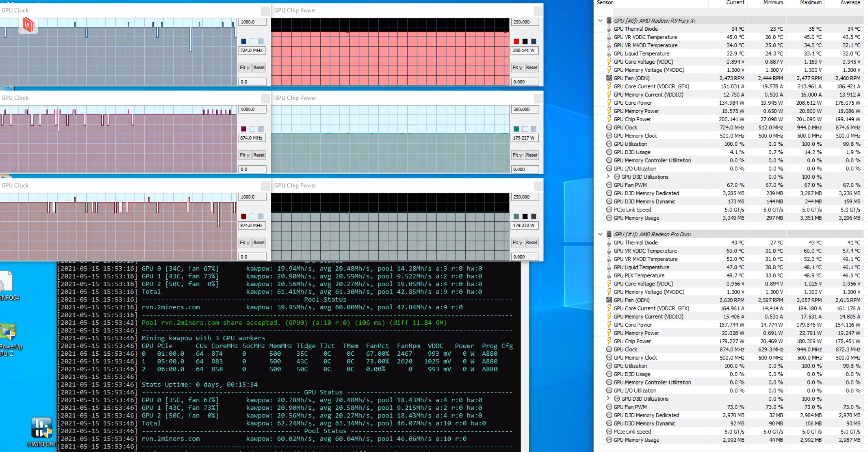
Task: Click lightning icon of GPU Core Current row showing 164.961 A
Action: [609, 308]
